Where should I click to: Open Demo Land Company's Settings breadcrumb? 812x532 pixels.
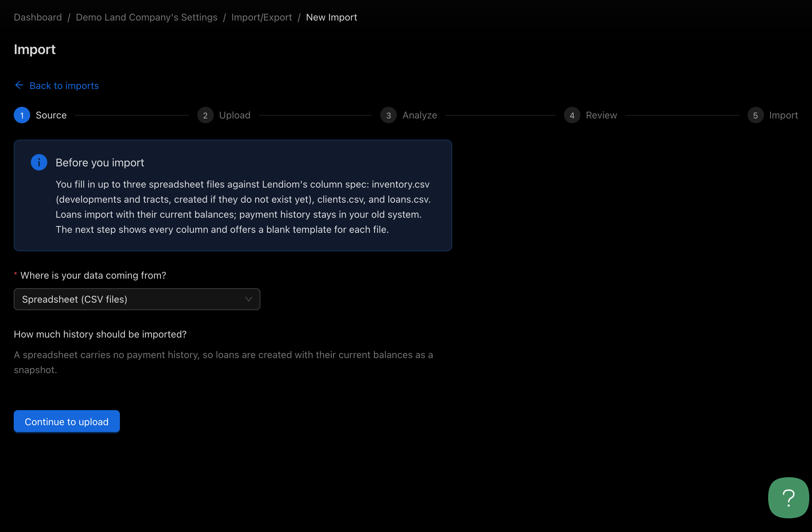coord(147,17)
